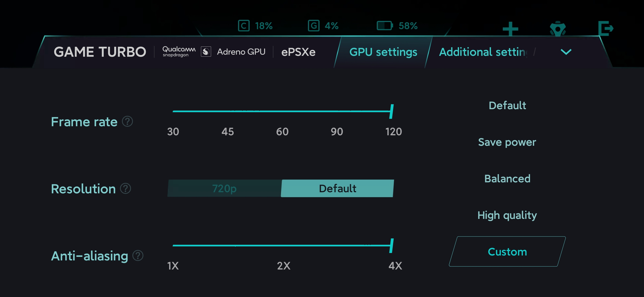Click the Frame rate help question mark

127,121
